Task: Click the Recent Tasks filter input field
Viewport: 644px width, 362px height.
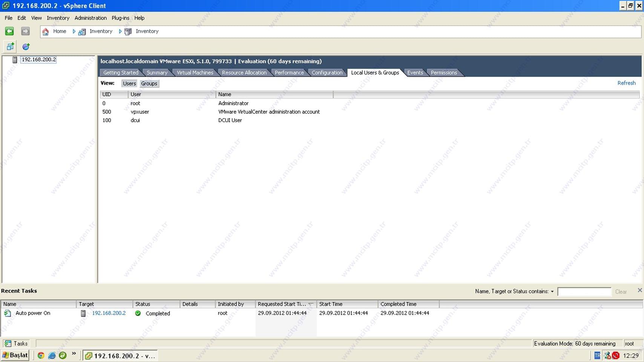Action: 584,292
